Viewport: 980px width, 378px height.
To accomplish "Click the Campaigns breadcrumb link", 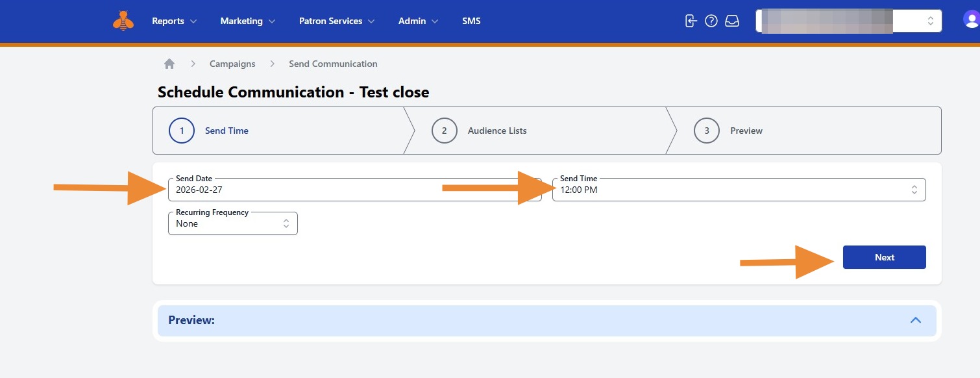I will click(232, 64).
